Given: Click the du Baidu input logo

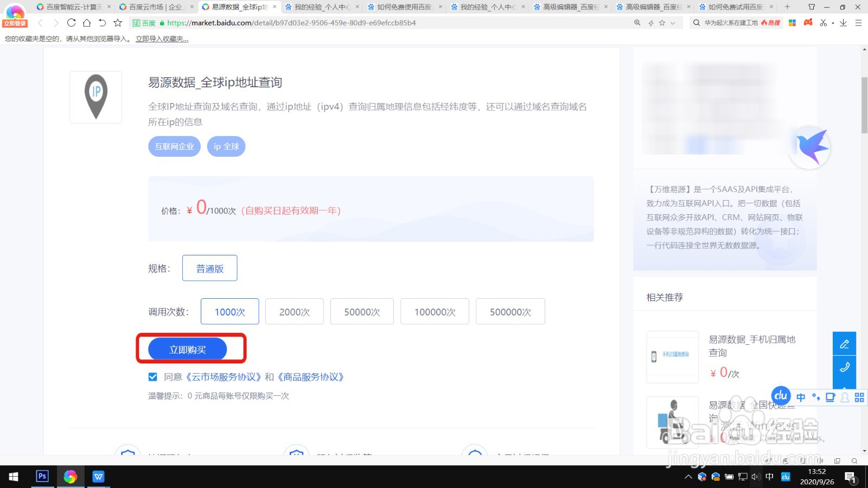Looking at the screenshot, I should 781,395.
